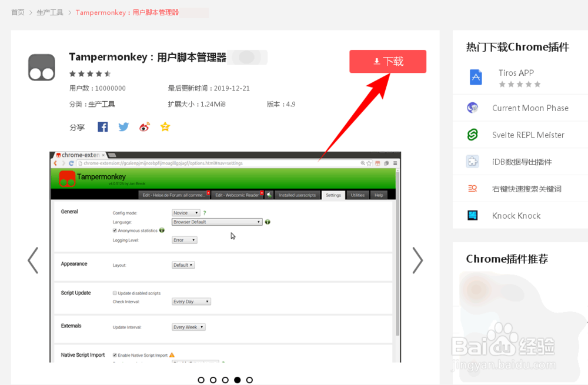
Task: Switch to the Utilities tab
Action: click(358, 195)
